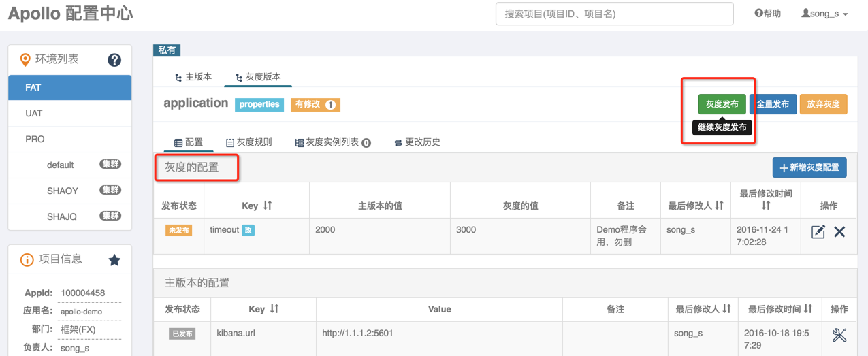This screenshot has width=868, height=356.
Task: Switch to the 主版本 tab
Action: tap(193, 77)
